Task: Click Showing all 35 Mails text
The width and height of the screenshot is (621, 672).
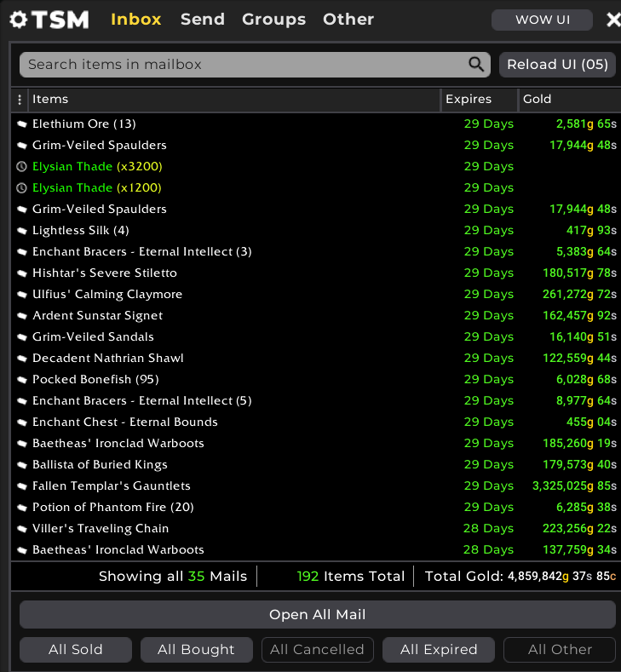Action: (x=173, y=577)
